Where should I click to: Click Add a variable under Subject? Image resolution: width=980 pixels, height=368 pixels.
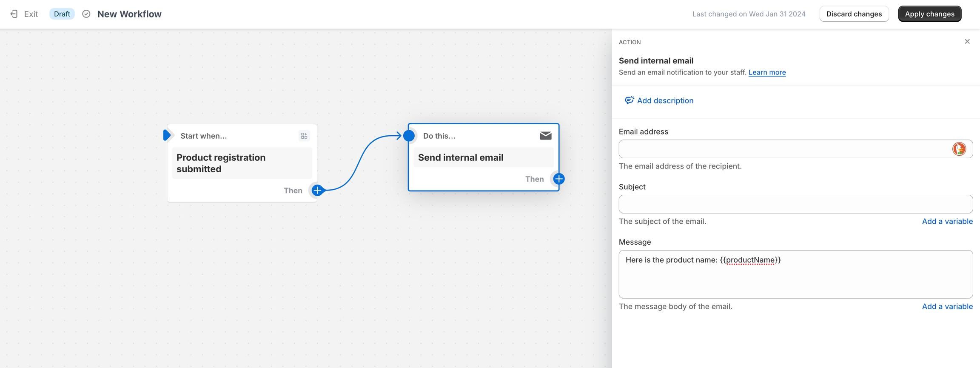947,221
